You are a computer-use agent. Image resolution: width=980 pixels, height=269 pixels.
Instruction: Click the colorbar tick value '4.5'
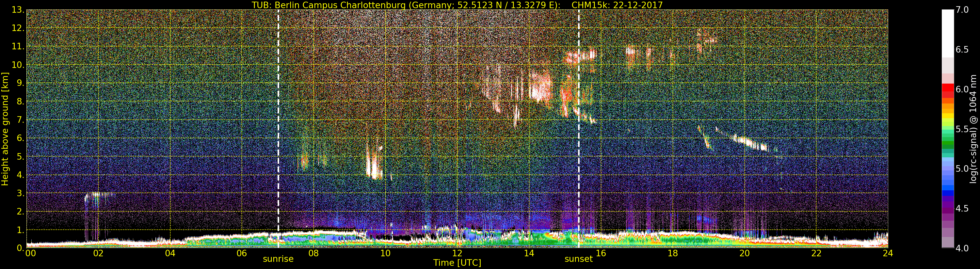tap(962, 208)
